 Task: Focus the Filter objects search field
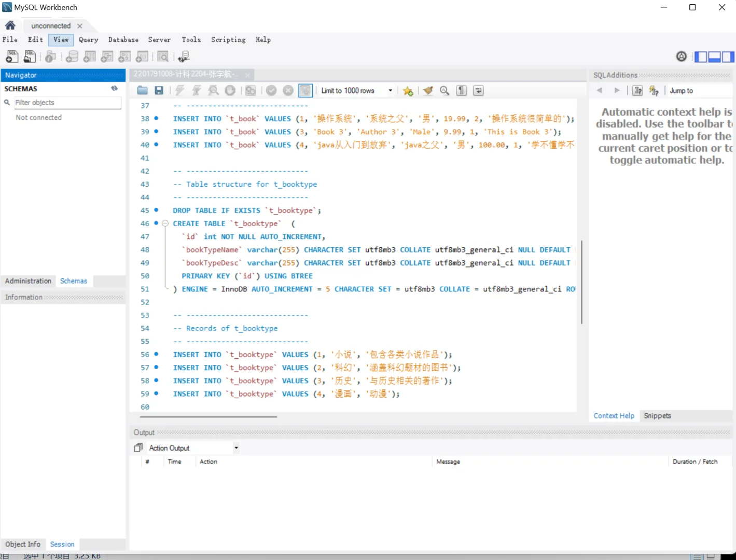(x=67, y=103)
